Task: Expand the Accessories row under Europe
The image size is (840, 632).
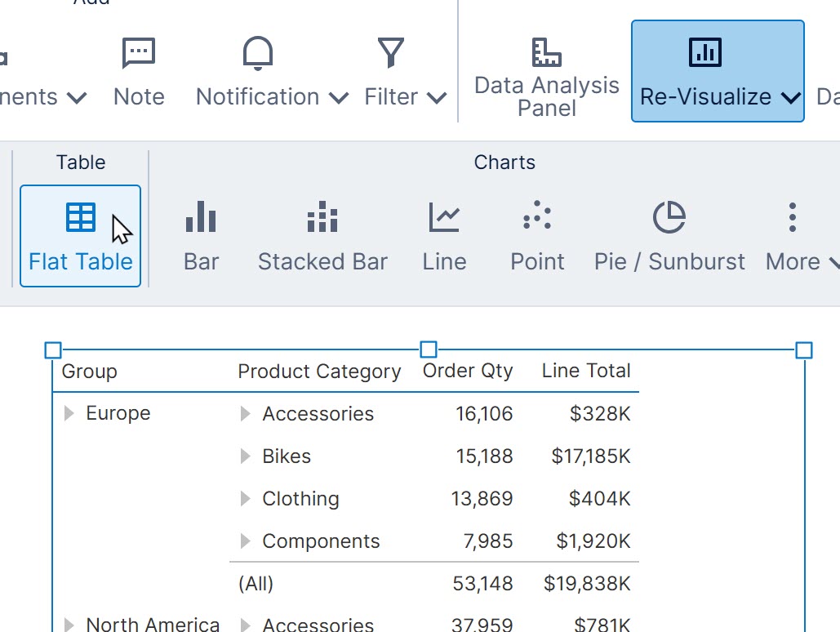Action: pyautogui.click(x=245, y=414)
